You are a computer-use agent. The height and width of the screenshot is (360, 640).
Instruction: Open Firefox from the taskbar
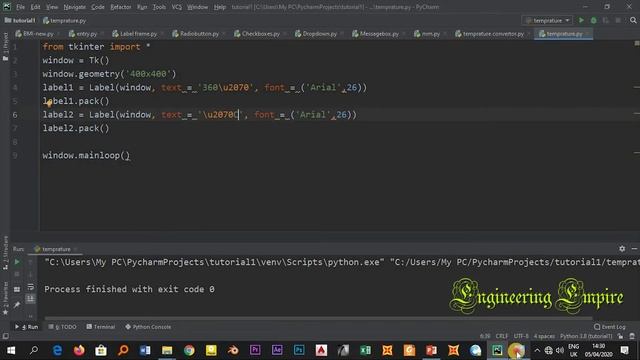click(79, 350)
